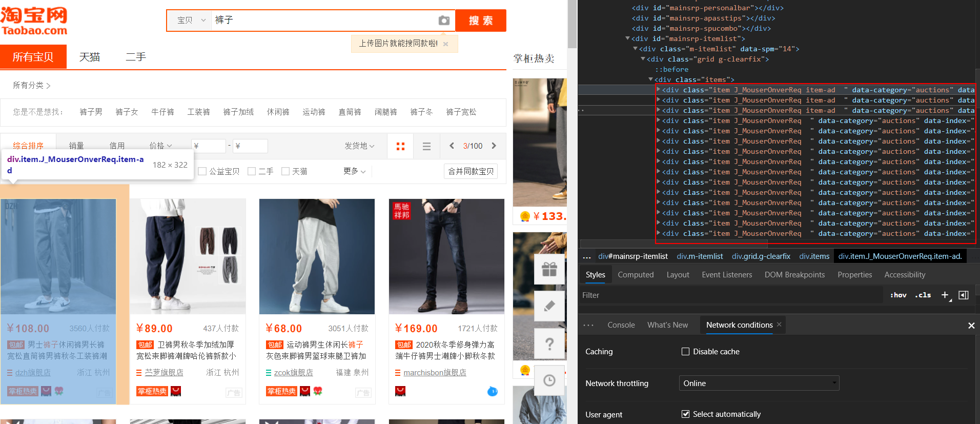Click the 牛仔裤 suggestion link
Viewport: 980px width, 424px height.
click(162, 112)
